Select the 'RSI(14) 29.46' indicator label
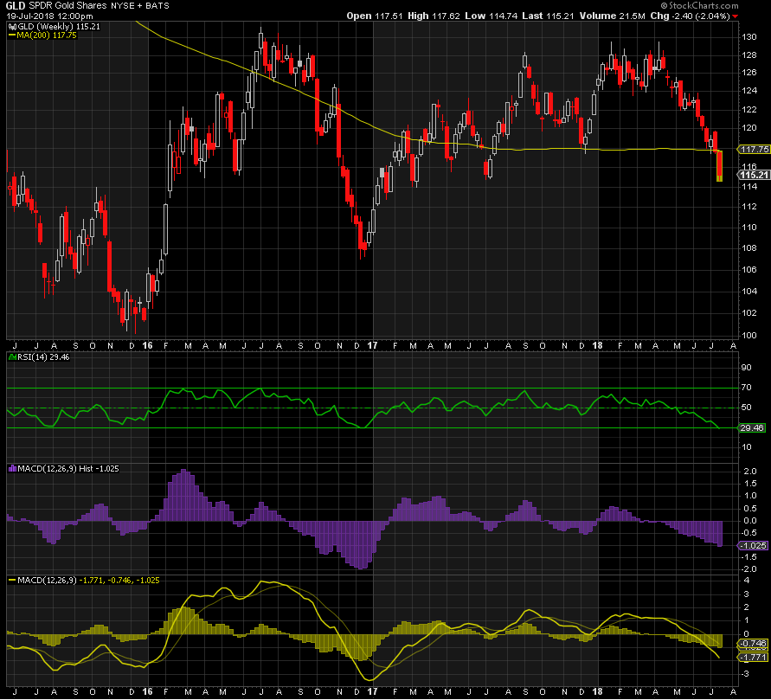This screenshot has height=700, width=771. [44, 357]
